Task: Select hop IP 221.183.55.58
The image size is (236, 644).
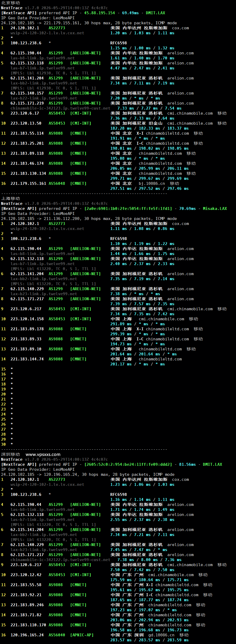Action: 26,585
